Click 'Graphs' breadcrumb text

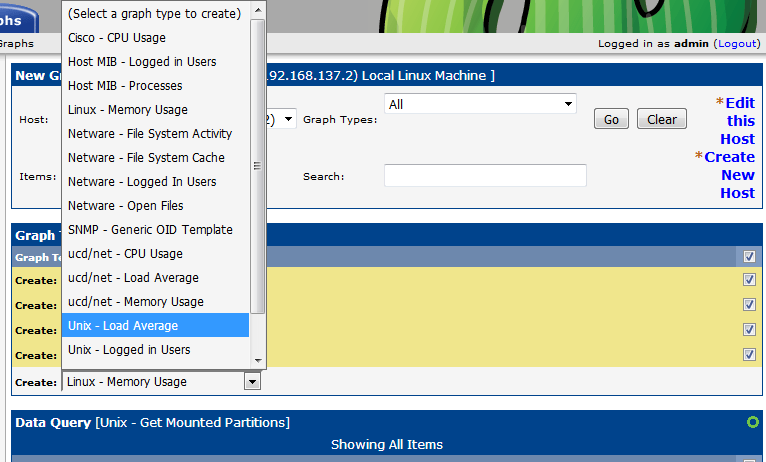click(17, 43)
